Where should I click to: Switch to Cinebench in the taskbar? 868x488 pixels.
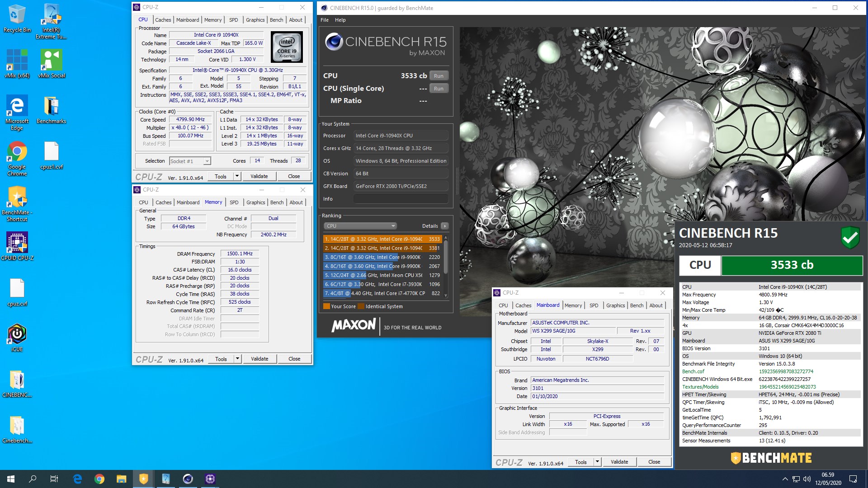(188, 479)
